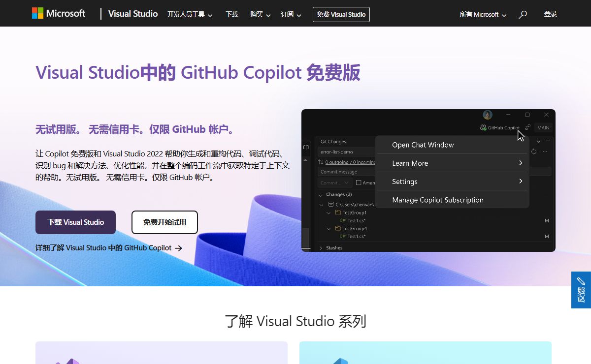Collapse the Changes (2) section

click(x=321, y=195)
